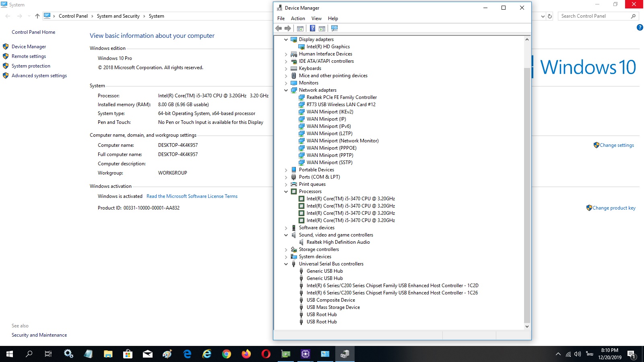The height and width of the screenshot is (362, 644).
Task: Select Realtek PCIe FE Family Controller
Action: 342,97
